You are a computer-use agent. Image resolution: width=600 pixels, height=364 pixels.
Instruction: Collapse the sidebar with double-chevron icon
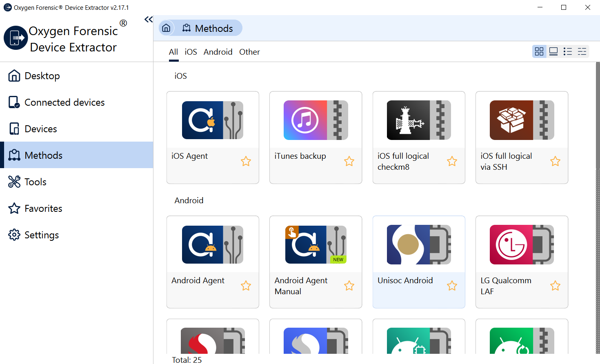(x=149, y=19)
